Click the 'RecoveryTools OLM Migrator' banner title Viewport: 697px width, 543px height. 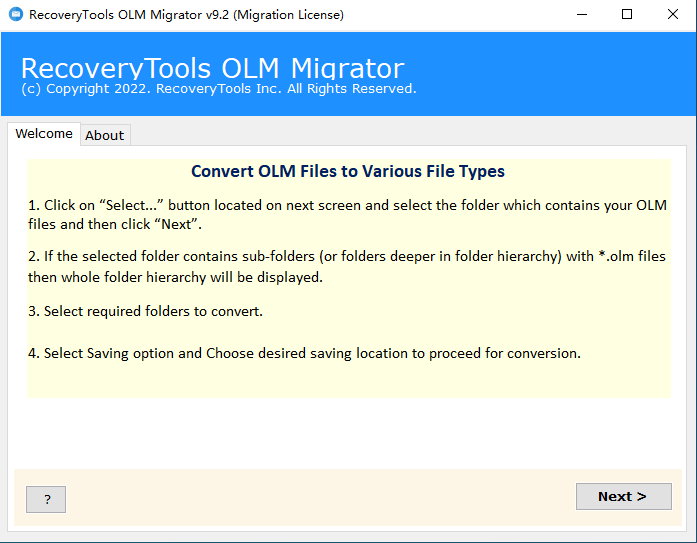[x=212, y=68]
